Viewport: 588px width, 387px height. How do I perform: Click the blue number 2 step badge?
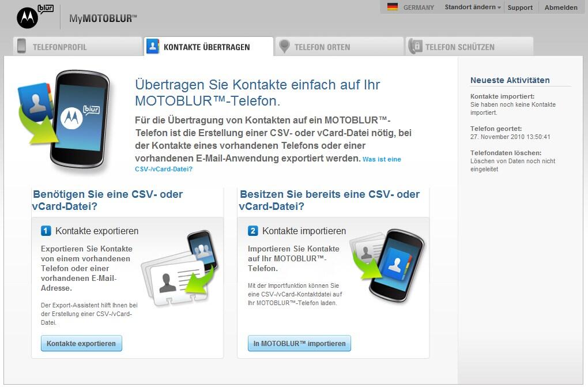pyautogui.click(x=252, y=231)
